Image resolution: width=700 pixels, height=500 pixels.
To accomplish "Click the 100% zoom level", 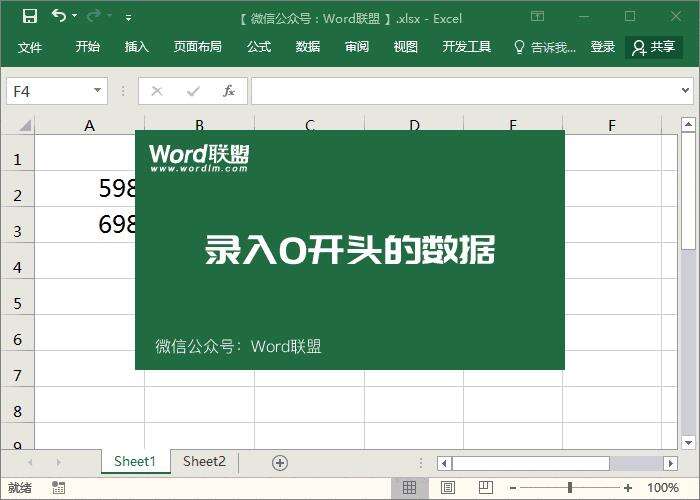I will 663,488.
